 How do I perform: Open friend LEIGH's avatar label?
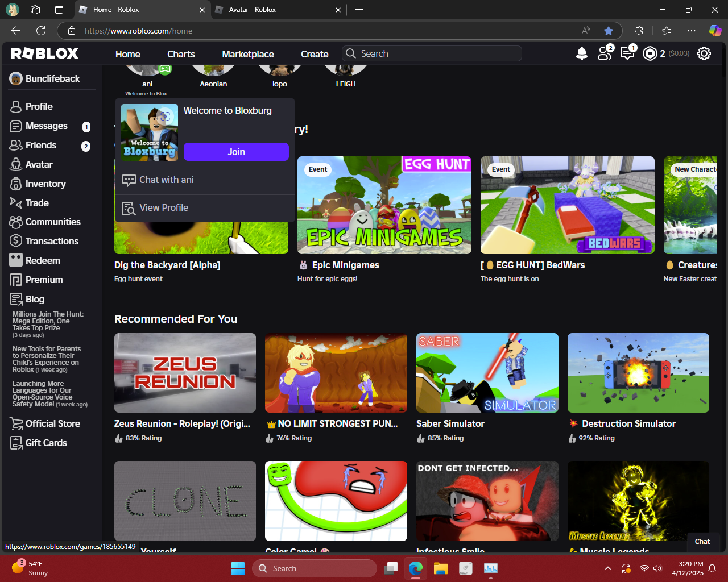[x=346, y=84]
